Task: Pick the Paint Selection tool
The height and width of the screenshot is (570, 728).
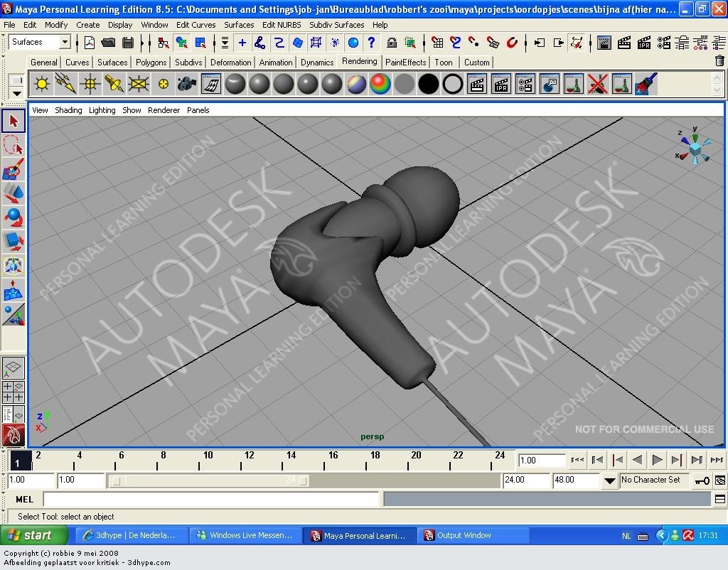Action: [14, 169]
